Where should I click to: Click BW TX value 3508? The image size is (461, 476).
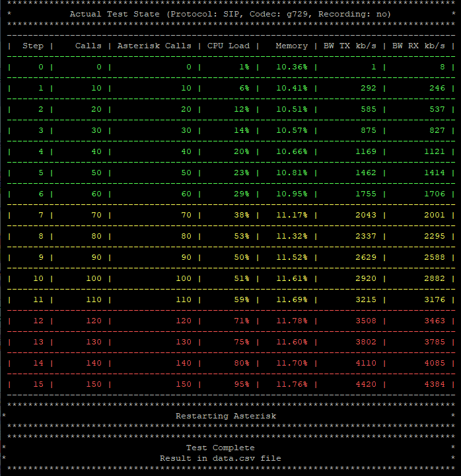click(366, 321)
